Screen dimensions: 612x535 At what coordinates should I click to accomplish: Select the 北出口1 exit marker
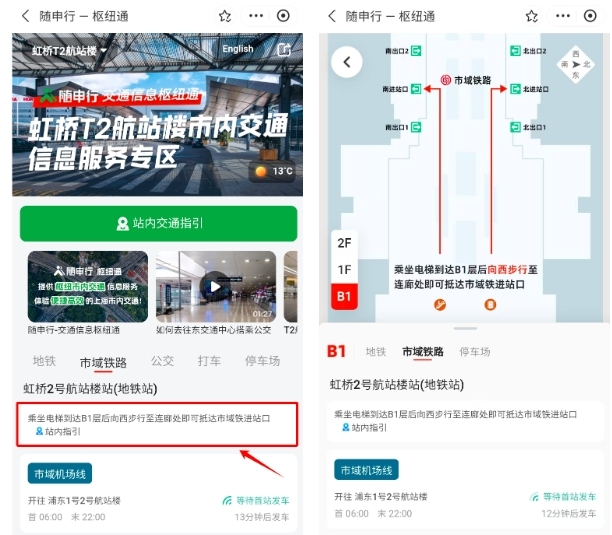click(x=528, y=127)
